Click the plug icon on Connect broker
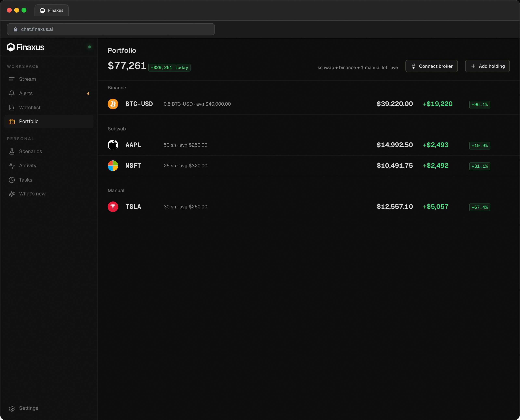Screen dimensions: 520x420 coord(414,66)
